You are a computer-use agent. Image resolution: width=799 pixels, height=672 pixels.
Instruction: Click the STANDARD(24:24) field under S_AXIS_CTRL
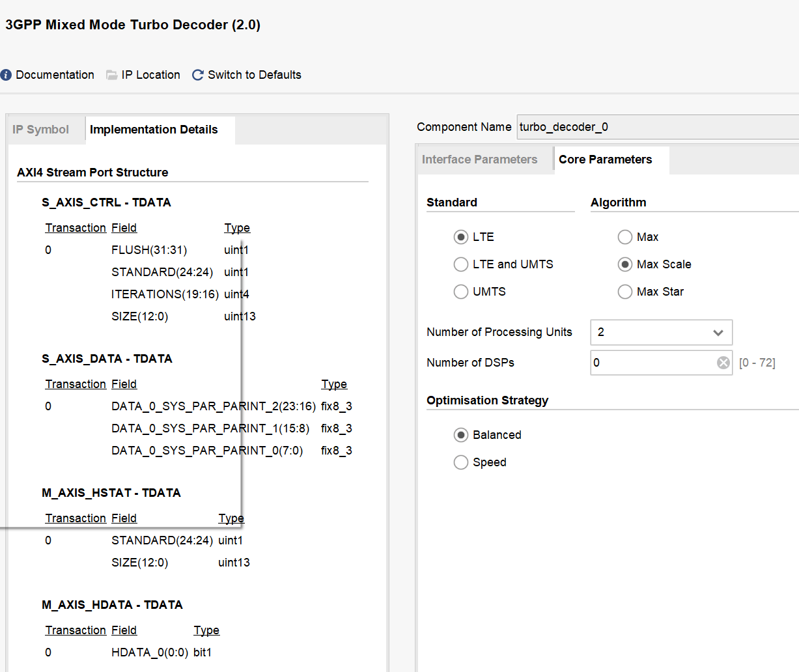pos(162,272)
